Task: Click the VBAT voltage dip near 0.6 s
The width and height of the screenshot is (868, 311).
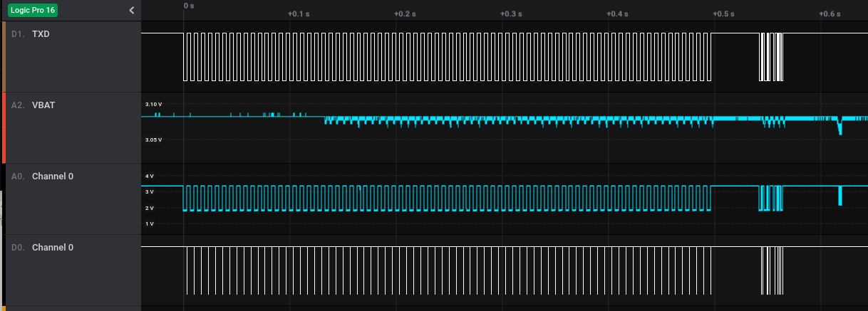Action: (x=840, y=127)
